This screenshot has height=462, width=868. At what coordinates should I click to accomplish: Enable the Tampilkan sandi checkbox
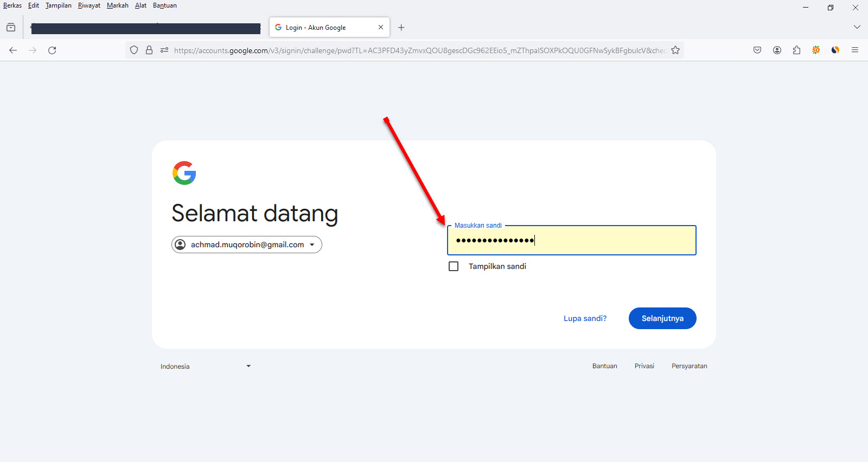pyautogui.click(x=454, y=266)
